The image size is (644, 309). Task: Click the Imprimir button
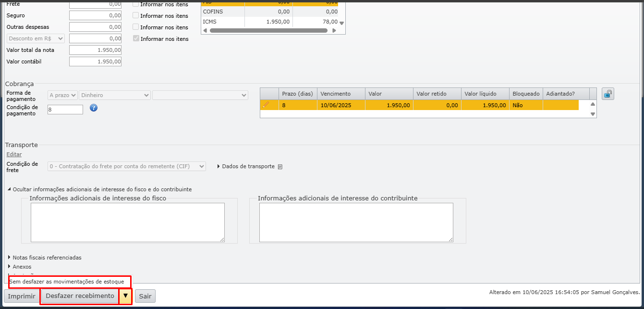pyautogui.click(x=22, y=296)
